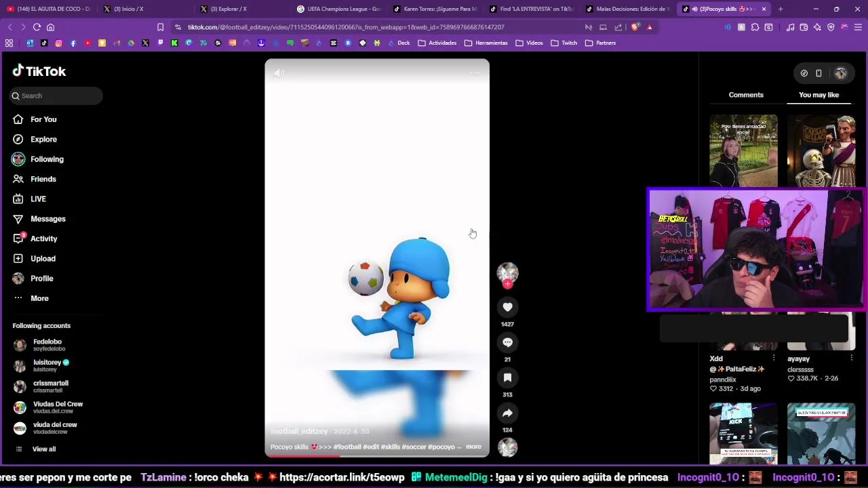Switch to the Comments tab
868x488 pixels.
[746, 95]
